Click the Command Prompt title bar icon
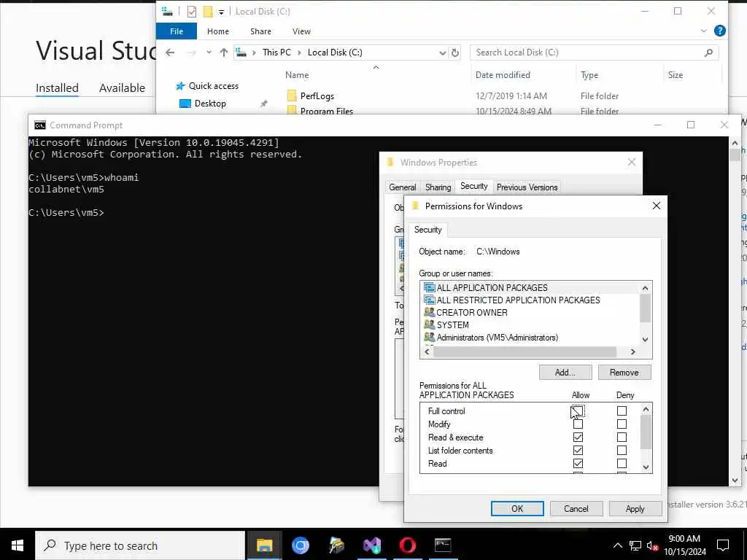The height and width of the screenshot is (560, 747). tap(40, 125)
